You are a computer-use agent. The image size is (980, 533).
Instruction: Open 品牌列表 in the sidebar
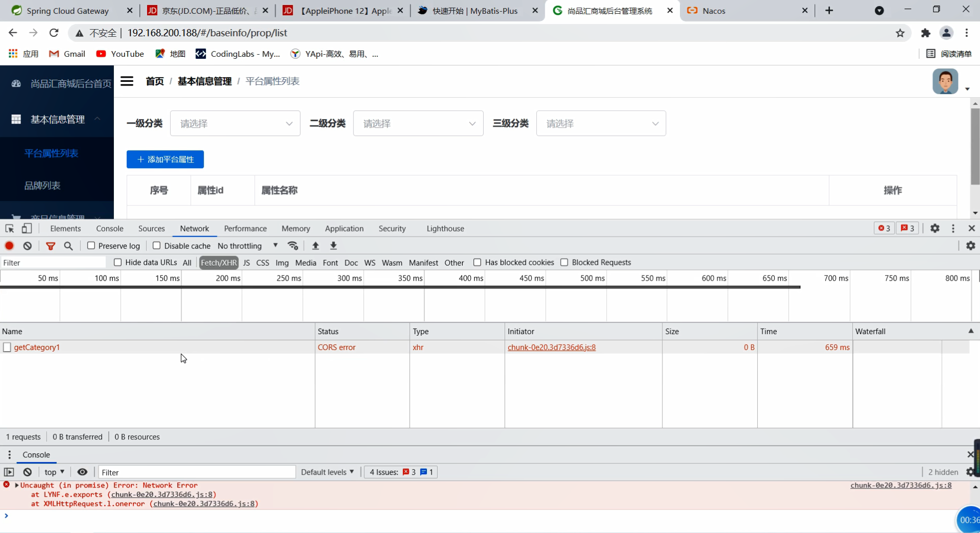(x=42, y=186)
